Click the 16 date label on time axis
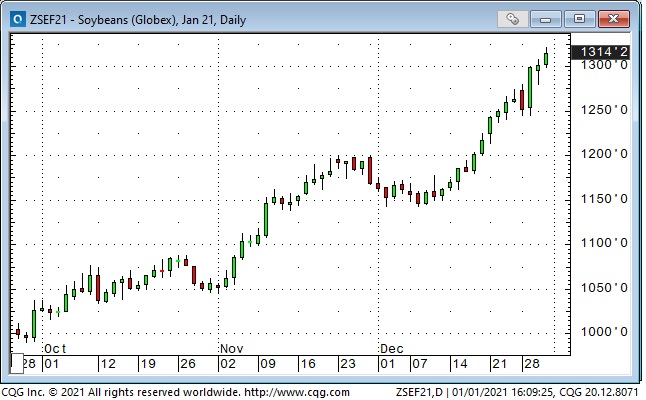Viewport: 646px width, 400px height. pyautogui.click(x=308, y=364)
